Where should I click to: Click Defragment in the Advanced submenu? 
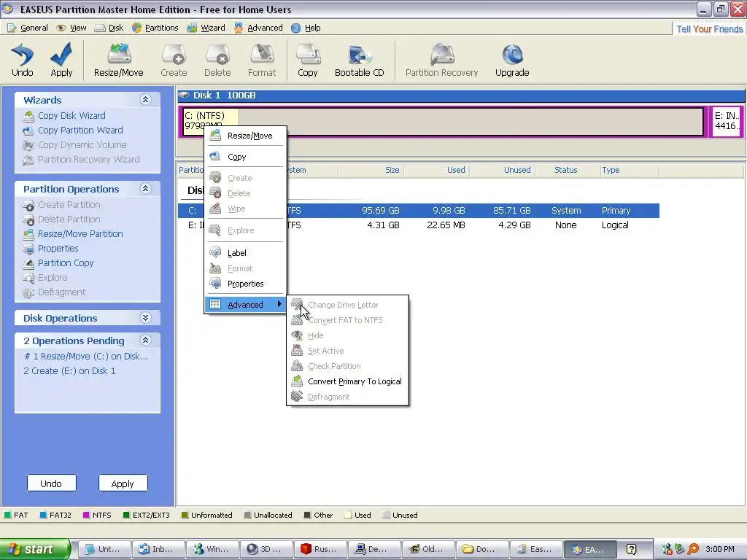click(347, 397)
